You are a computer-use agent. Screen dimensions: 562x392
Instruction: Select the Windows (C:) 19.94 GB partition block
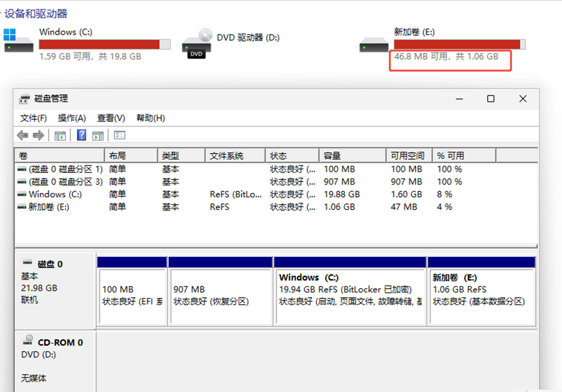[x=350, y=296]
